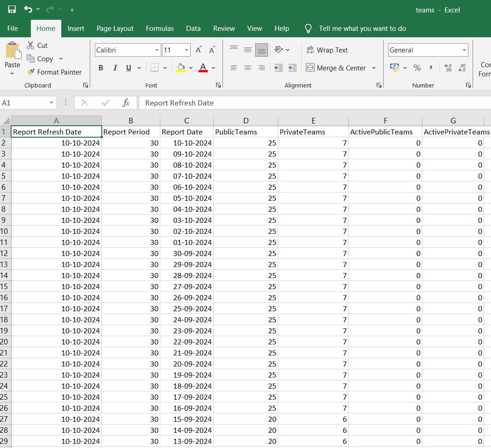Screen dimensions: 491x448
Task: Switch to the Page Layout tab
Action: point(115,29)
